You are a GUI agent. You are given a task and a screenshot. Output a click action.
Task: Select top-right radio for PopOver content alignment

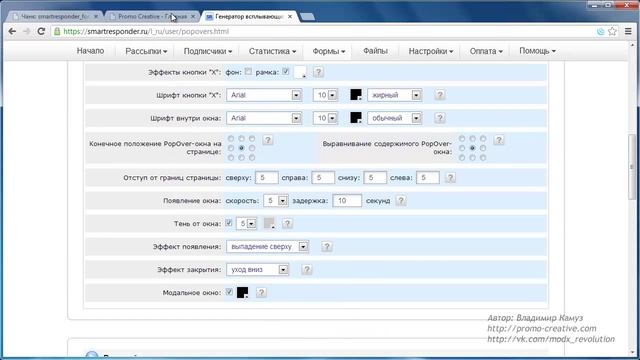click(x=483, y=139)
